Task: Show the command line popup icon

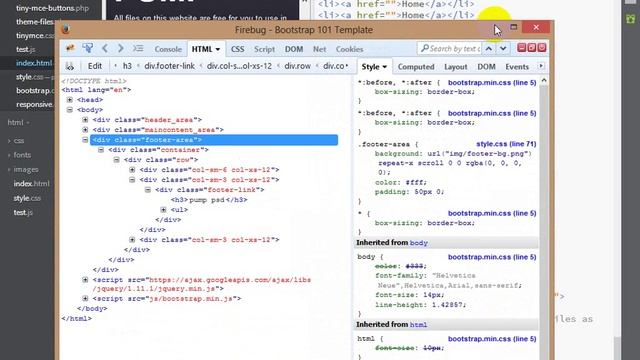Action: 138,49
